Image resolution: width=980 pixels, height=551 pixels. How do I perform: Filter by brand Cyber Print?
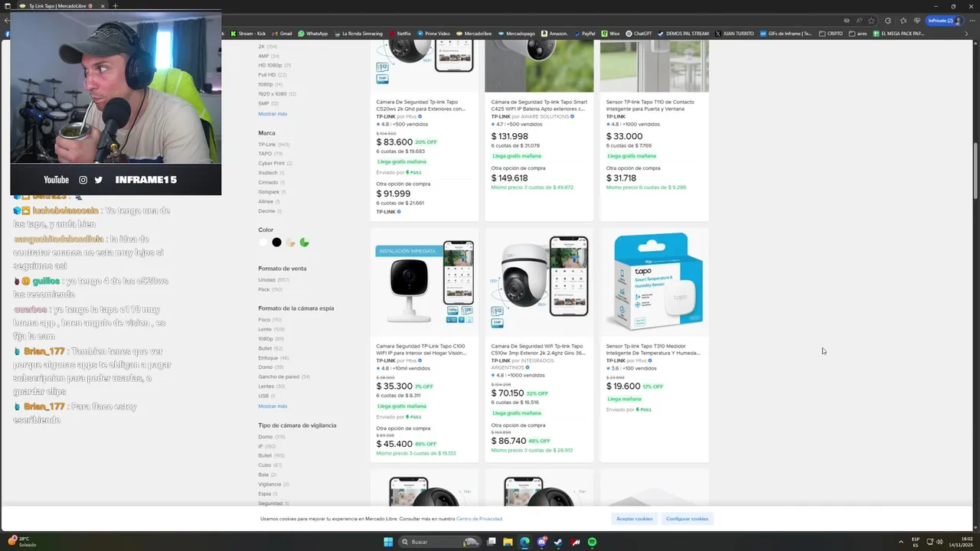click(x=275, y=163)
